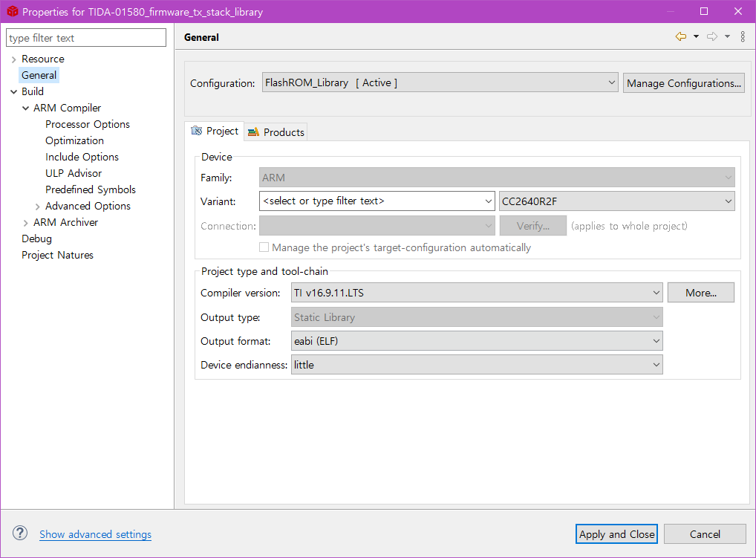Switch to the Products tab
This screenshot has width=756, height=558.
(x=276, y=132)
